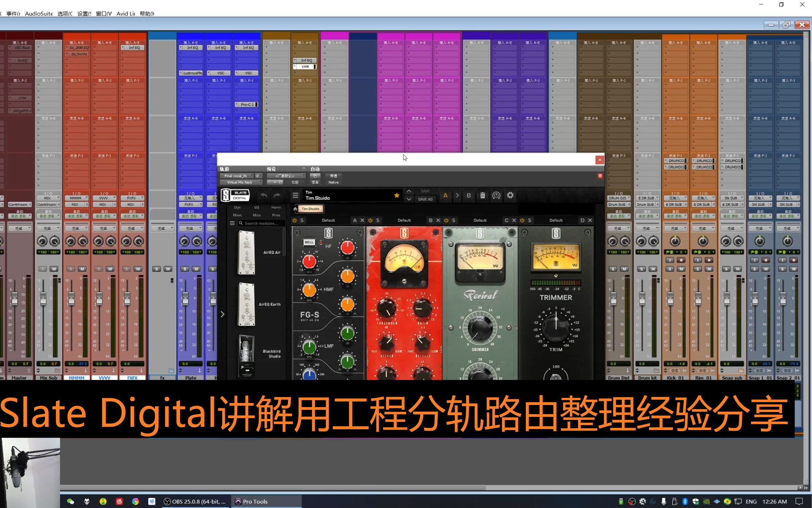This screenshot has width=812, height=508.
Task: Open the AudioSuite menu in Pro Tools
Action: coord(39,13)
